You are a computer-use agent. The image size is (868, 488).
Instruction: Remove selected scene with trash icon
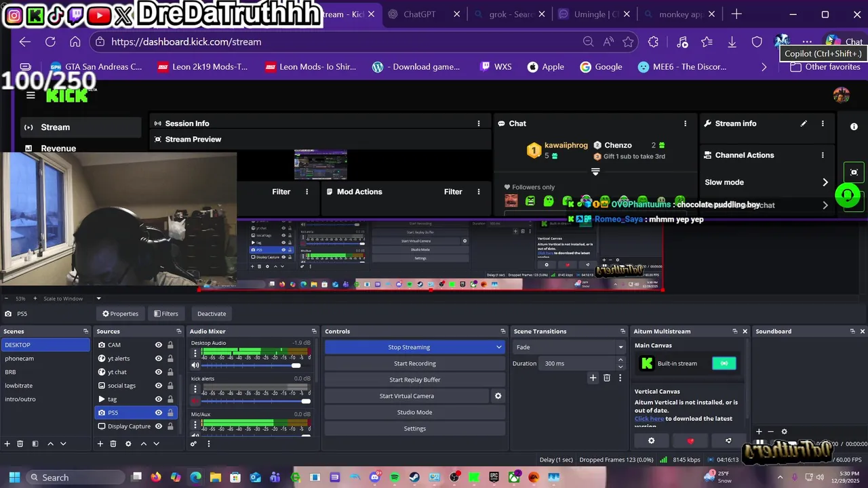20,444
